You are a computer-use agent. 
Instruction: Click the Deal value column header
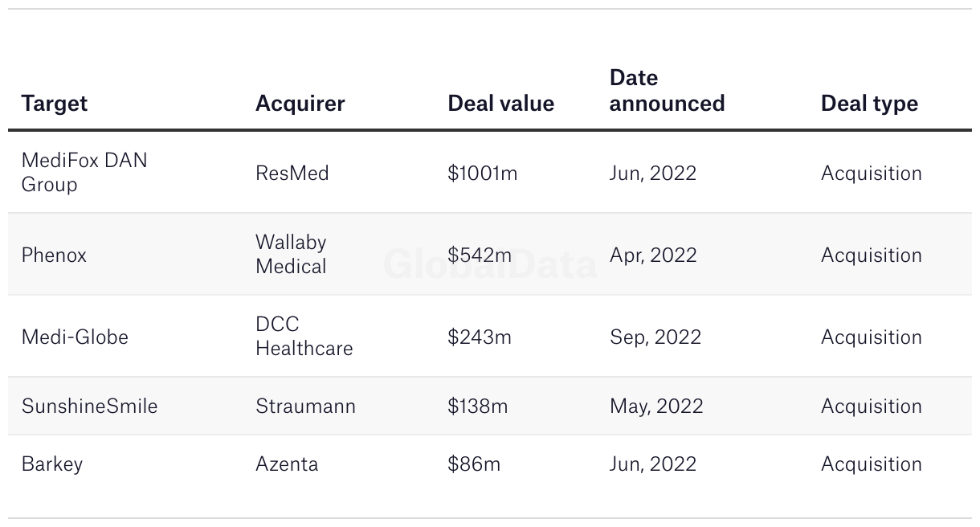point(500,104)
